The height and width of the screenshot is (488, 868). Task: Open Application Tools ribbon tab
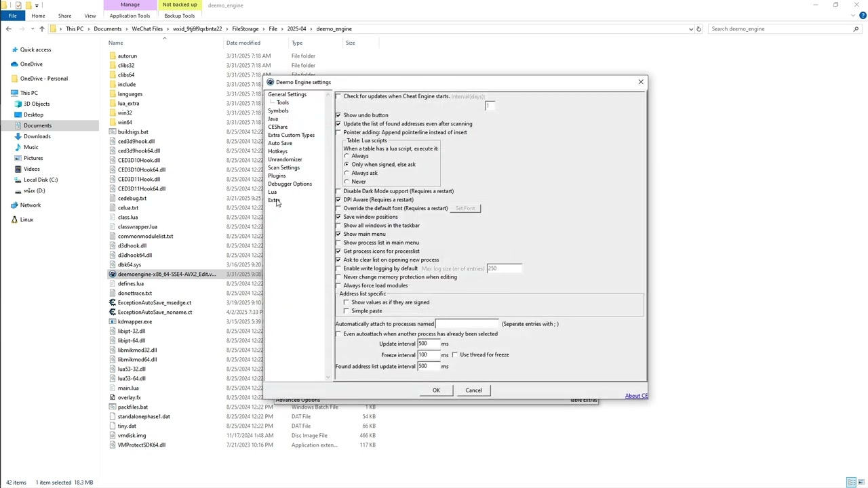click(x=130, y=16)
